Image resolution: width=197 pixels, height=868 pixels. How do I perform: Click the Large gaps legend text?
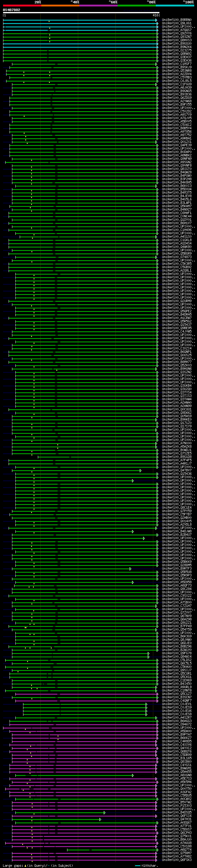click(x=13, y=866)
